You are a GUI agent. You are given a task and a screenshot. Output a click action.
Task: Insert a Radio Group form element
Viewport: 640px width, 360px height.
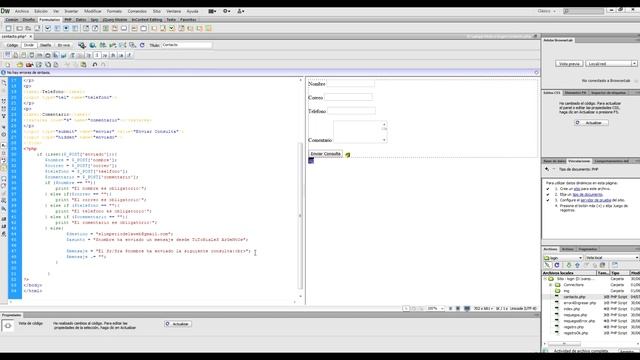pyautogui.click(x=76, y=29)
